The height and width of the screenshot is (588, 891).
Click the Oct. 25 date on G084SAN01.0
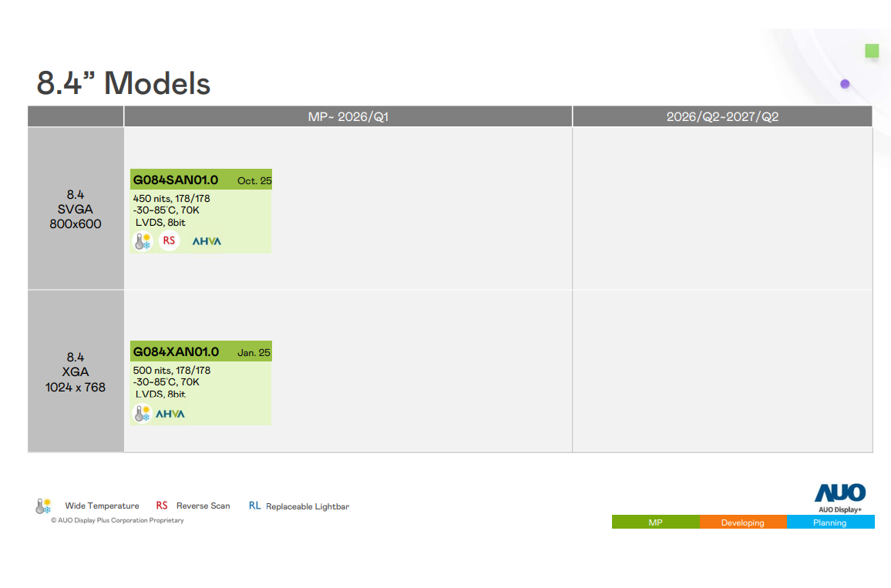coord(254,181)
